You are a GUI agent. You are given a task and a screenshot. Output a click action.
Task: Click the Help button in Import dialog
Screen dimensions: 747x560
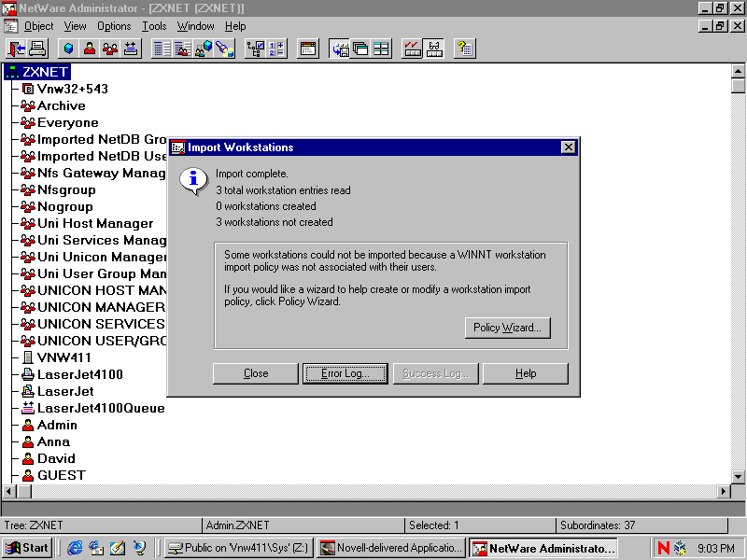click(x=526, y=373)
